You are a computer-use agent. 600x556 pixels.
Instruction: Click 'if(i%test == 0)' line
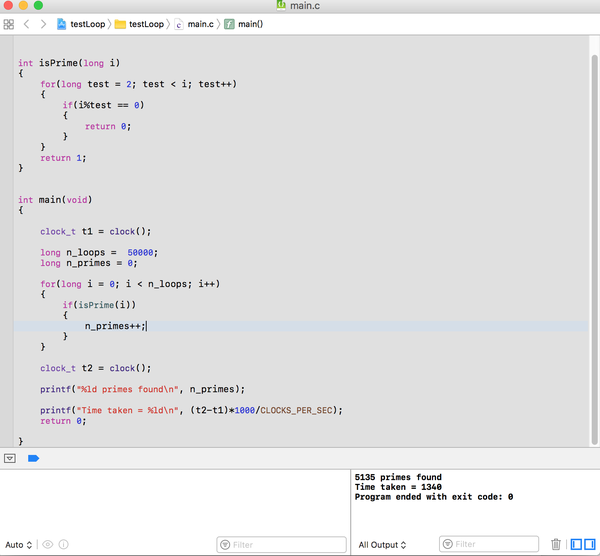(103, 105)
